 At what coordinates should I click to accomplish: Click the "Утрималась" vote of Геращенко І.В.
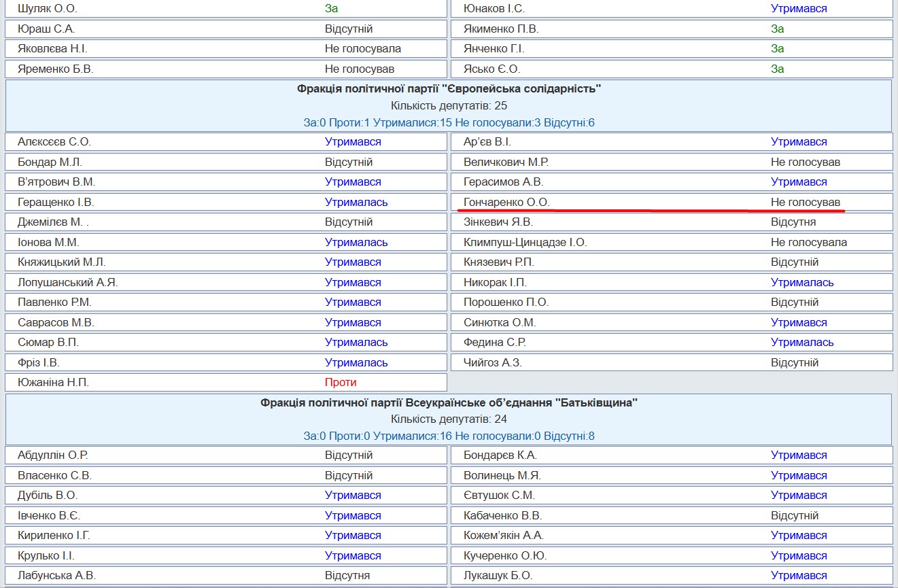[x=356, y=203]
